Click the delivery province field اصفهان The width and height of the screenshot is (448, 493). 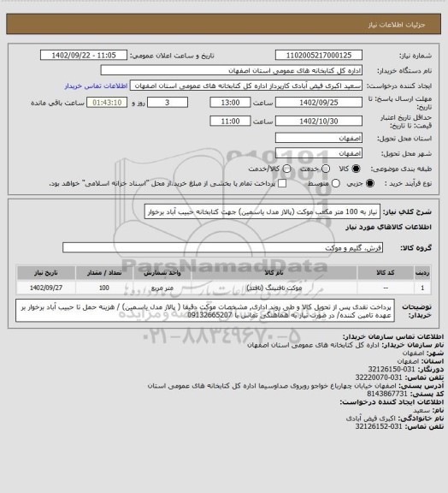(319, 138)
